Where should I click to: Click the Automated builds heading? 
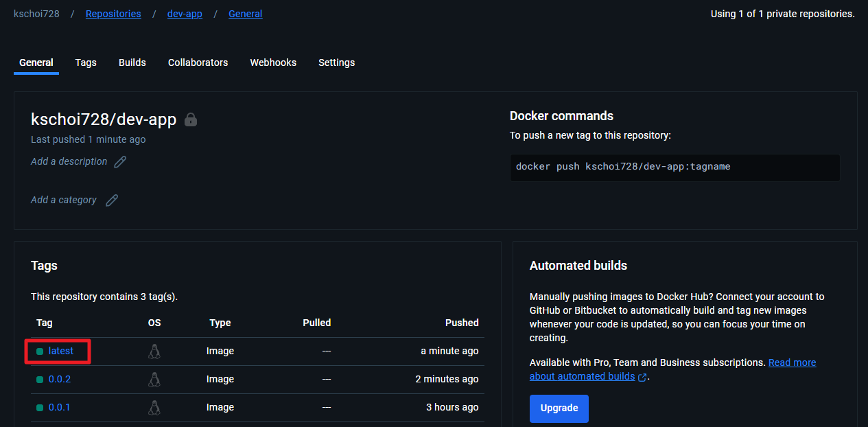tap(578, 266)
